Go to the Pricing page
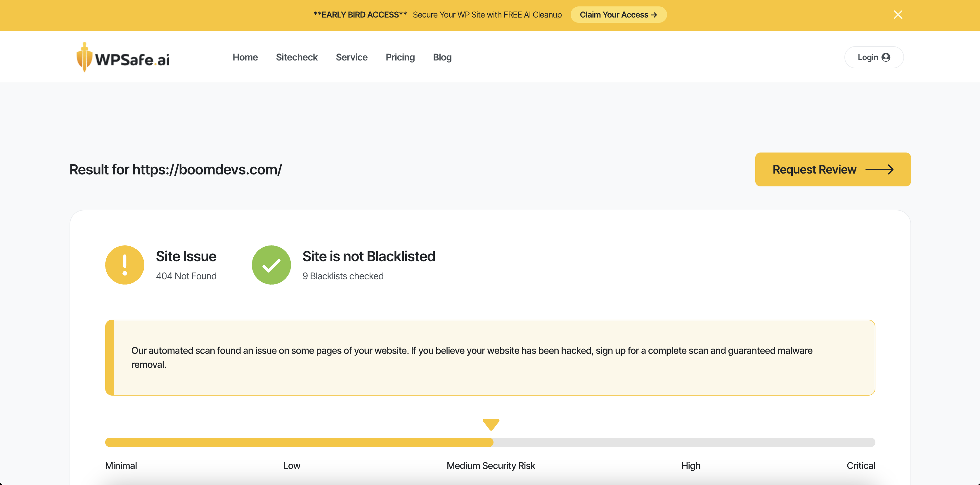 click(x=400, y=57)
